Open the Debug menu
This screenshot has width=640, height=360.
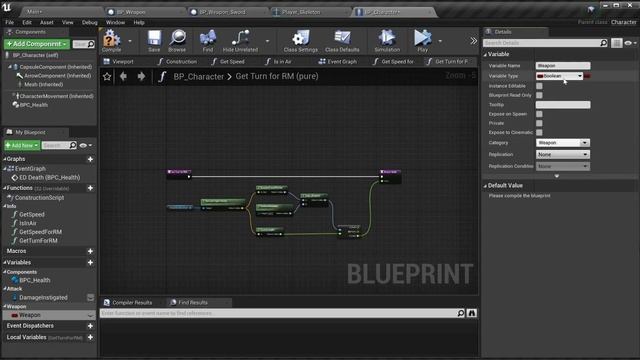(x=89, y=22)
